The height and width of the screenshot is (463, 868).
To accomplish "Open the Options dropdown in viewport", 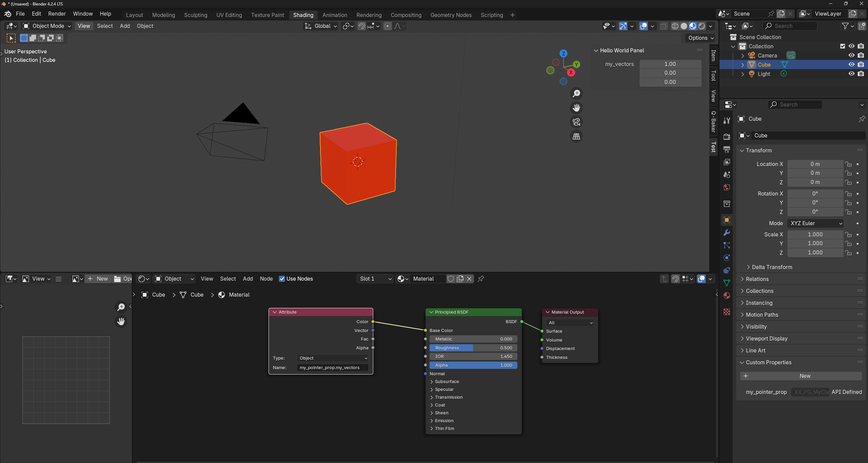I will click(701, 38).
